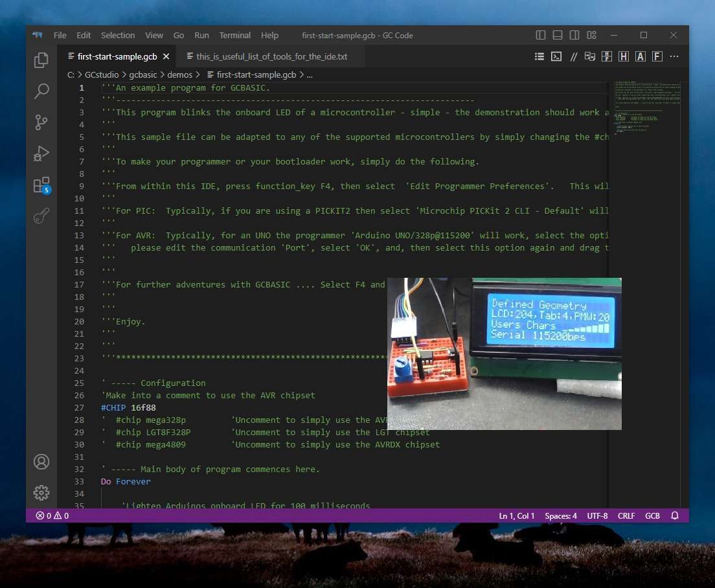Change file encoding UTF-8
The image size is (715, 588).
597,515
